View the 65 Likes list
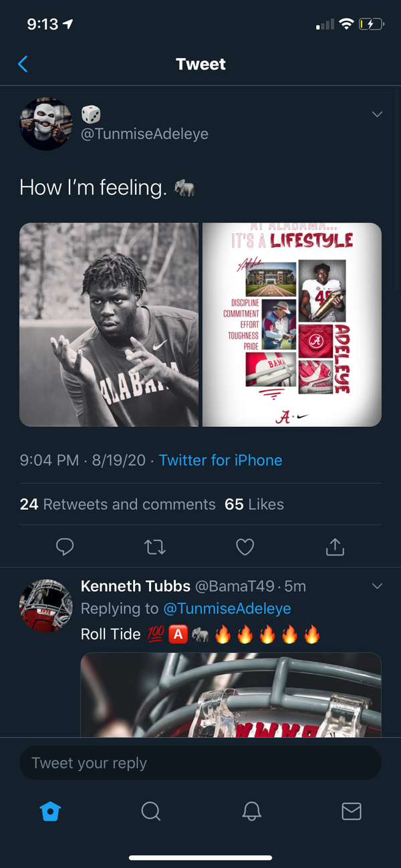Screen dimensions: 401x868 pos(255,504)
